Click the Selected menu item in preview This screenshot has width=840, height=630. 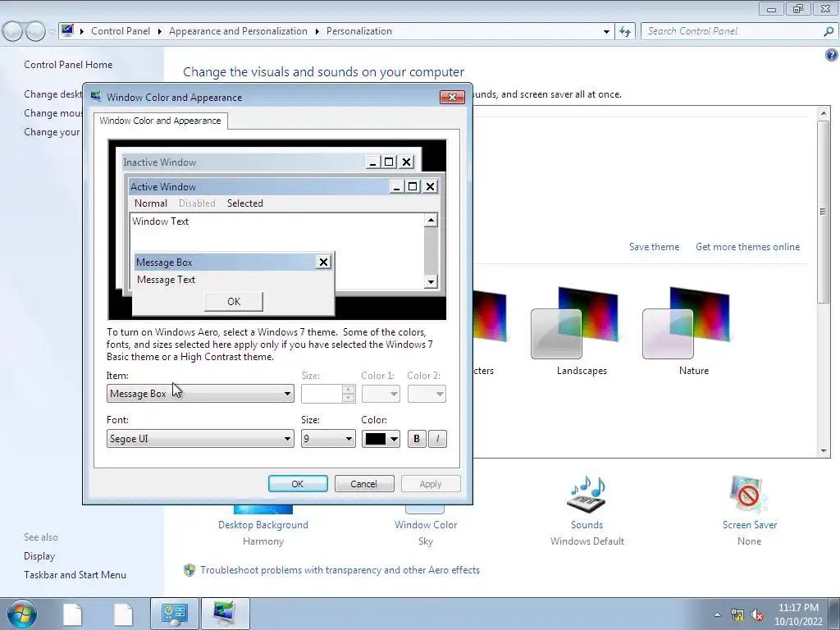coord(244,203)
